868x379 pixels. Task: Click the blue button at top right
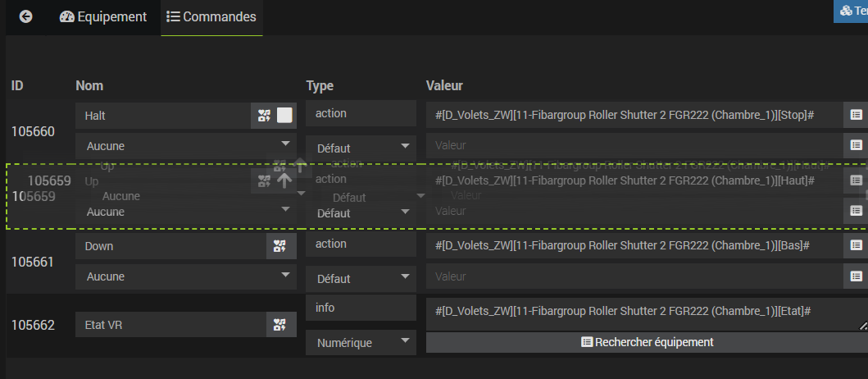click(x=851, y=11)
